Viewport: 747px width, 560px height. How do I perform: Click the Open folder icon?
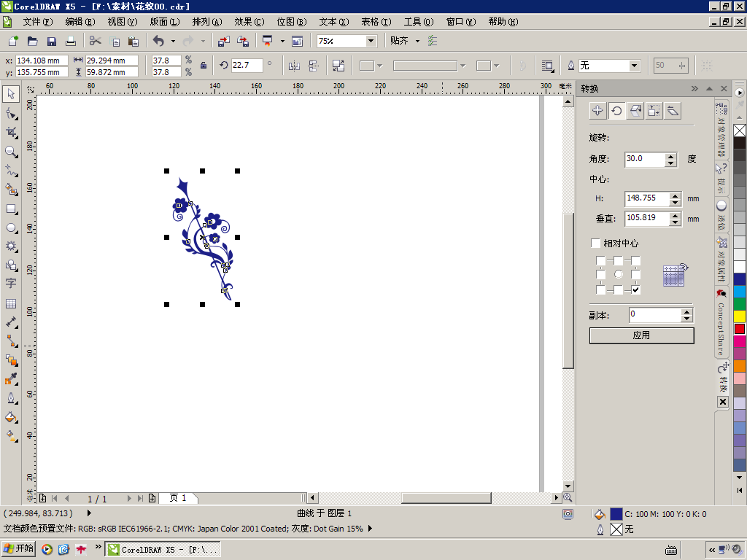[32, 41]
